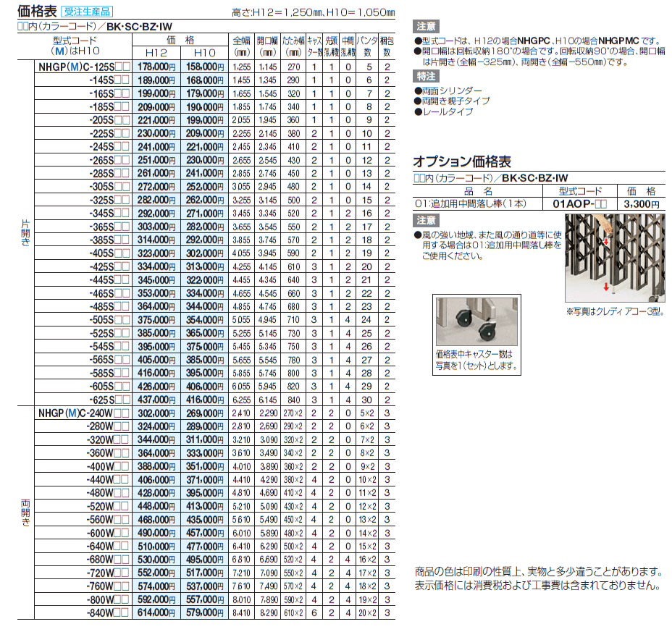Image resolution: width=672 pixels, height=632 pixels.
Task: Click the 受注生産品 badge beside the title
Action: coord(86,11)
